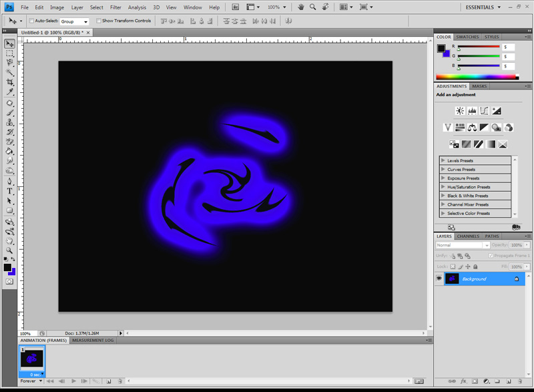
Task: Switch to the Channels tab
Action: click(x=468, y=236)
